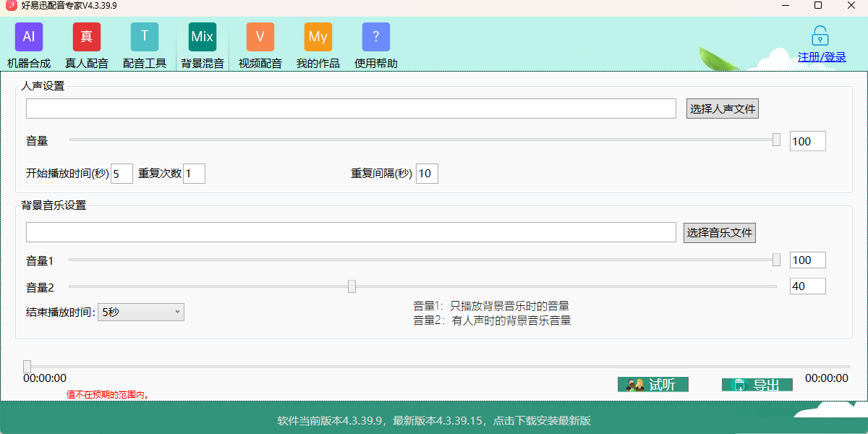This screenshot has height=434, width=868.
Task: Click the 开始播放时间 input field
Action: 122,173
